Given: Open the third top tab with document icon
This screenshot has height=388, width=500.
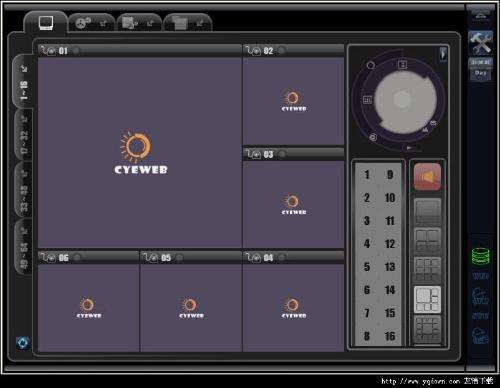Looking at the screenshot, I should (130, 23).
